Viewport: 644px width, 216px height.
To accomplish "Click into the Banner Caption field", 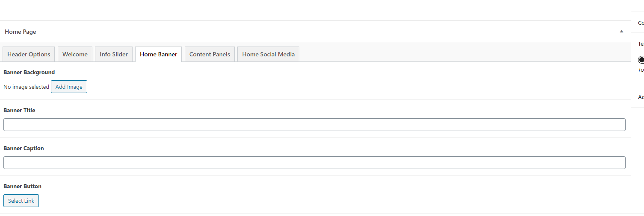I will pyautogui.click(x=314, y=163).
